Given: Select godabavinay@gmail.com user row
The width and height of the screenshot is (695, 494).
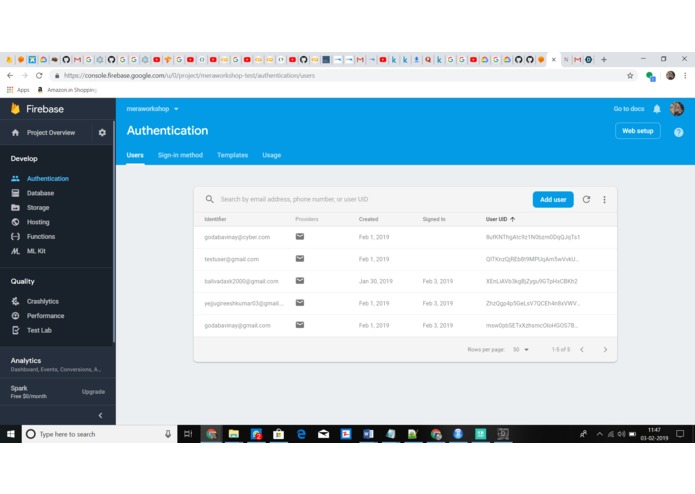Looking at the screenshot, I should [x=405, y=325].
